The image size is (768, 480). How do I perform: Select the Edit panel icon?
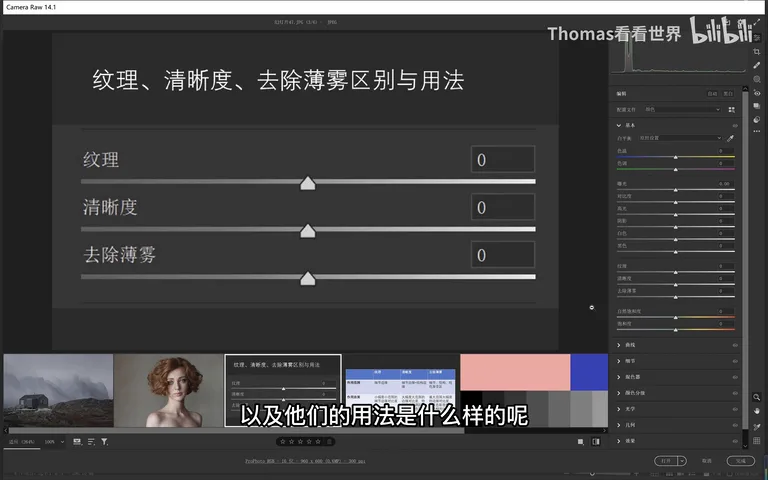coord(757,38)
